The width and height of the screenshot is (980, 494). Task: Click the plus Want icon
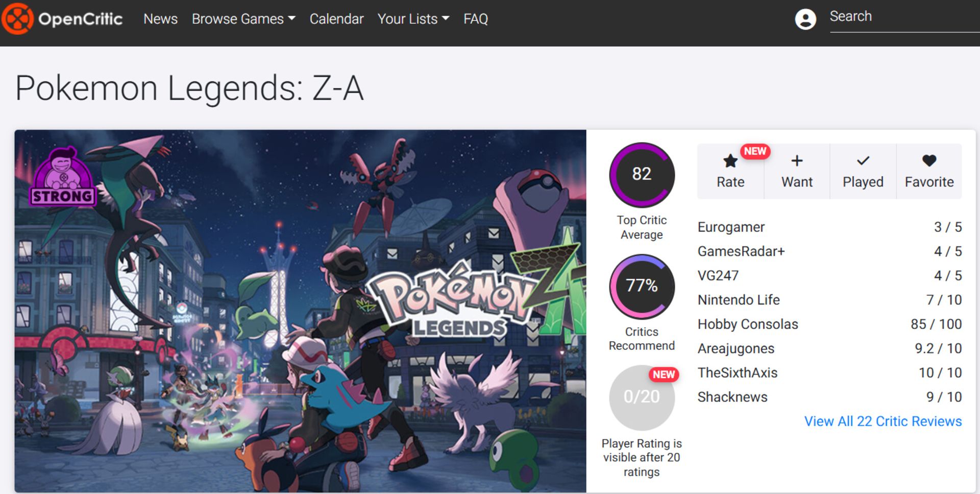pyautogui.click(x=797, y=161)
